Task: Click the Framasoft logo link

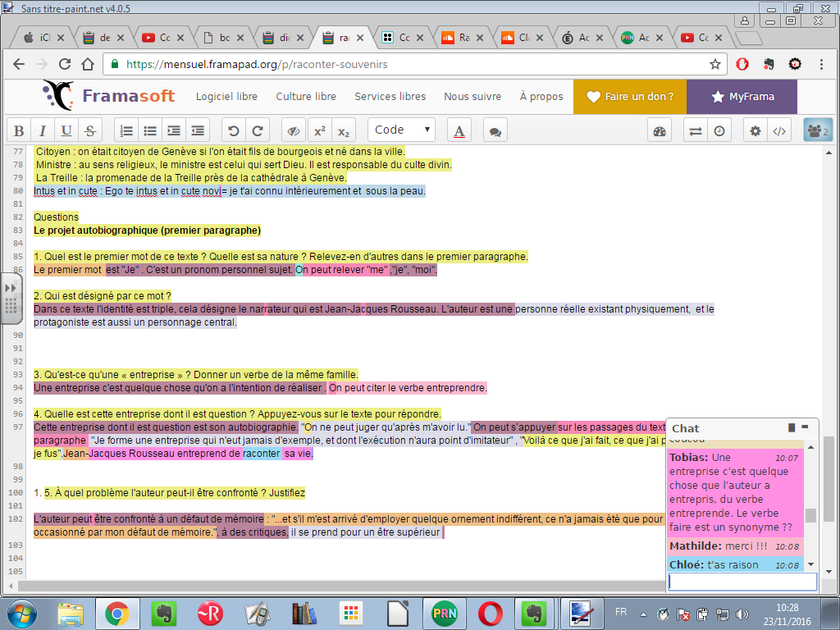Action: pos(109,95)
